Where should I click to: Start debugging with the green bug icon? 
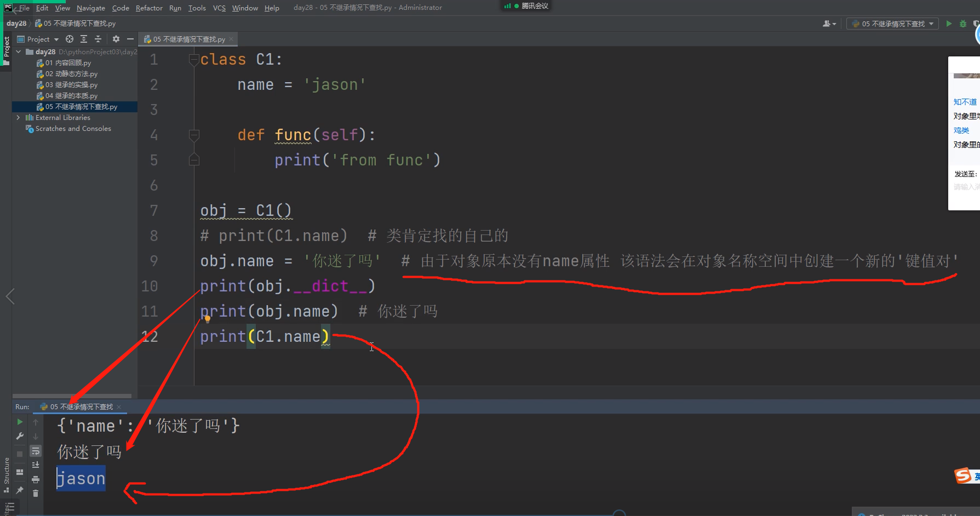(x=963, y=24)
